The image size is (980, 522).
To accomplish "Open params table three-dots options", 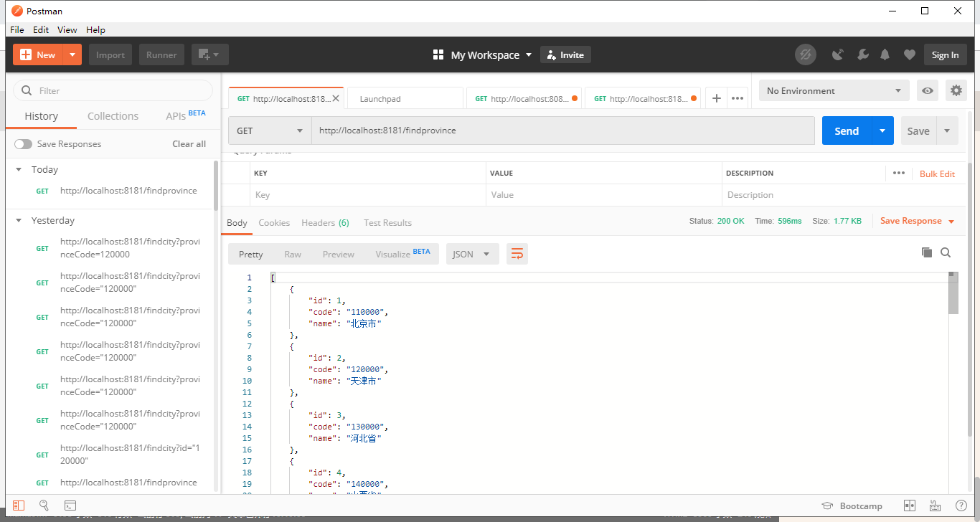I will (x=899, y=173).
